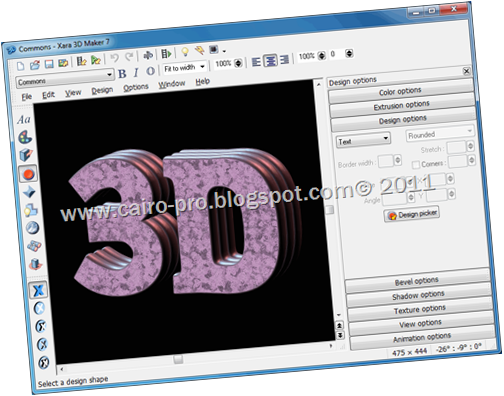The width and height of the screenshot is (504, 396).
Task: Start animation with the film-play icon
Action: coord(166,53)
